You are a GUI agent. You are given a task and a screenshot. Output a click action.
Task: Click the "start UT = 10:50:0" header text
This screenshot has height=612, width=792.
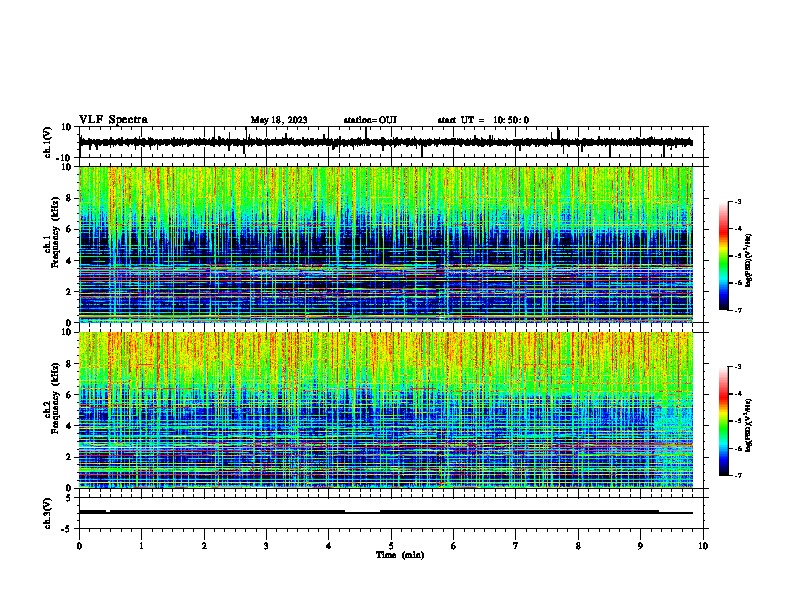(483, 120)
